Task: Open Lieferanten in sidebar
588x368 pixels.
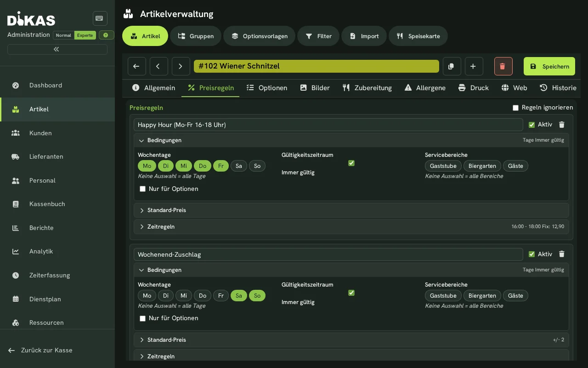Action: click(x=57, y=156)
